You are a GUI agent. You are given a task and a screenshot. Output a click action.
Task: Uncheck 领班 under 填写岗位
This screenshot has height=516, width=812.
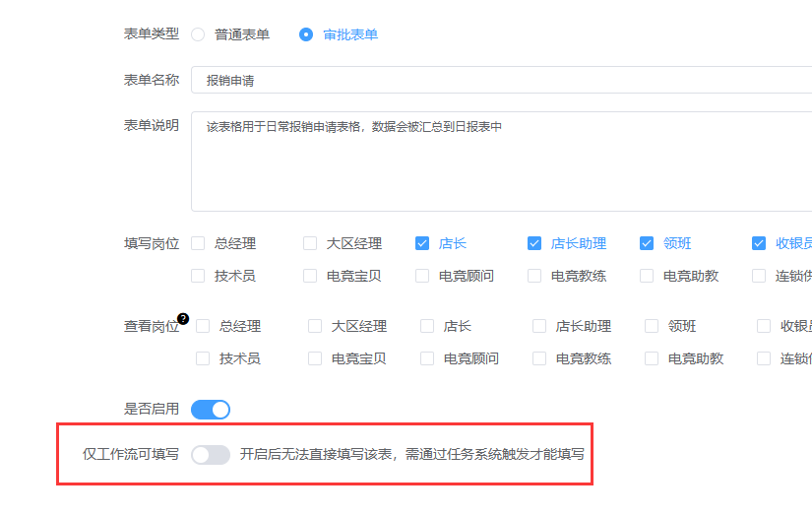click(x=647, y=243)
